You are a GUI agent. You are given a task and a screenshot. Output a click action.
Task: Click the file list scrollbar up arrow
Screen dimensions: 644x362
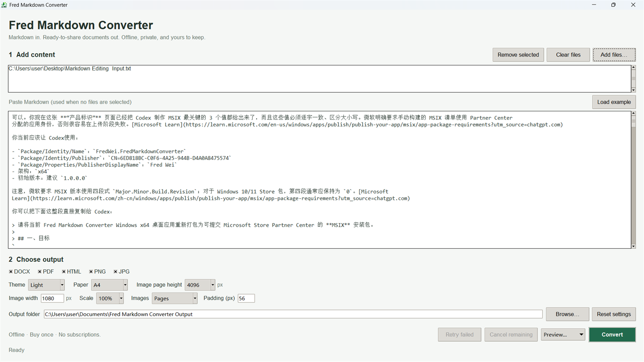(633, 68)
